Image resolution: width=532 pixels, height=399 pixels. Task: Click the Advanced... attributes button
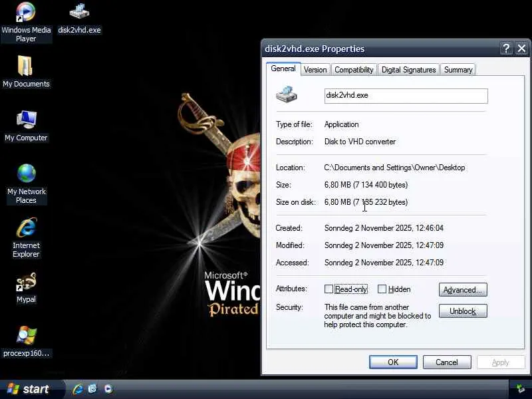tap(463, 290)
